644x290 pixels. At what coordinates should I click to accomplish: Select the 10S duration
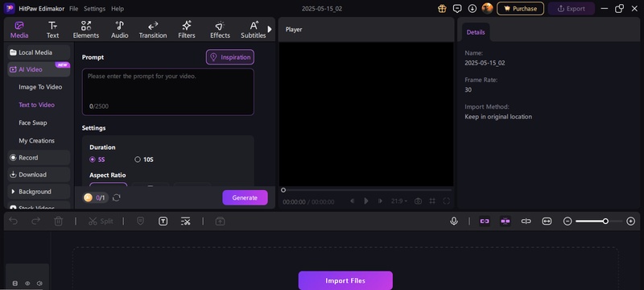144,159
